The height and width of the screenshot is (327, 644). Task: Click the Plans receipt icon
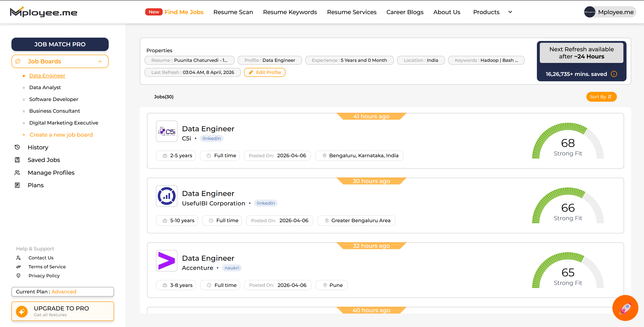pyautogui.click(x=17, y=185)
